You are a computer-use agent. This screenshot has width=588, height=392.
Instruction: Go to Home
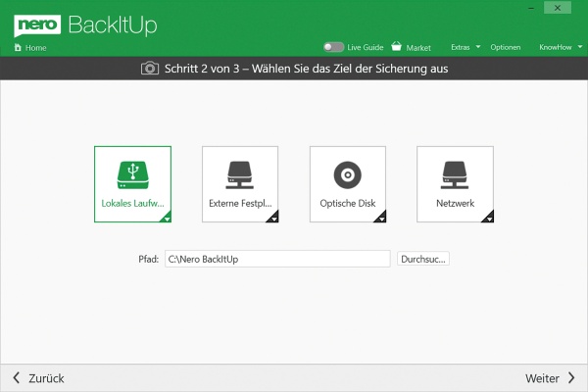click(x=36, y=48)
